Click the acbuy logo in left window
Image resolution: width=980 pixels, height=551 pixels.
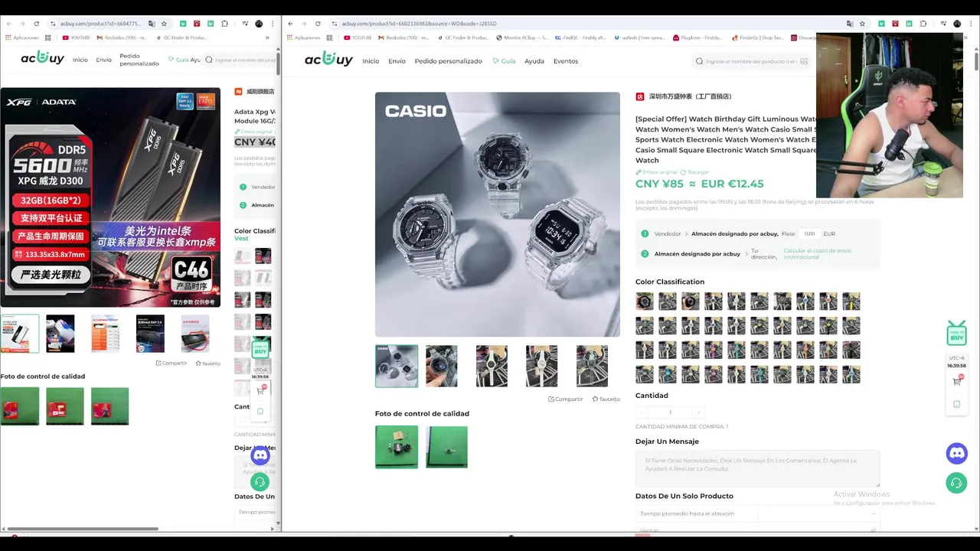[42, 57]
